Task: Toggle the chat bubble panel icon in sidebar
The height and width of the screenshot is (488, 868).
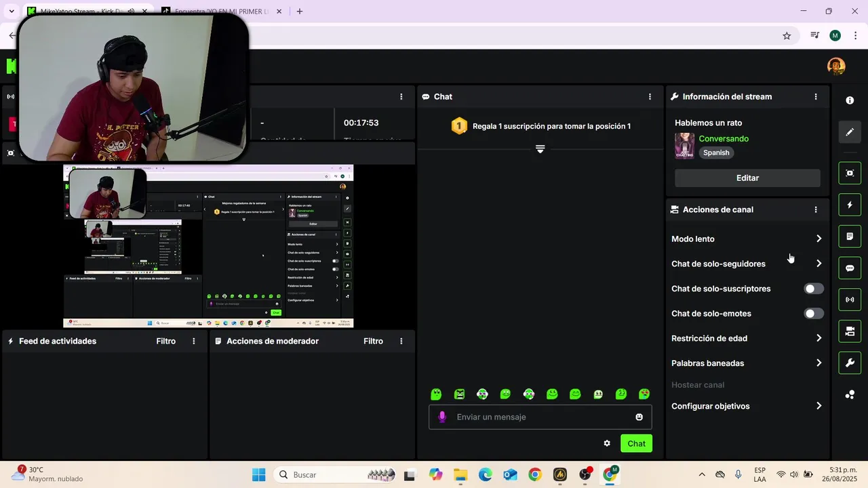Action: pos(850,268)
